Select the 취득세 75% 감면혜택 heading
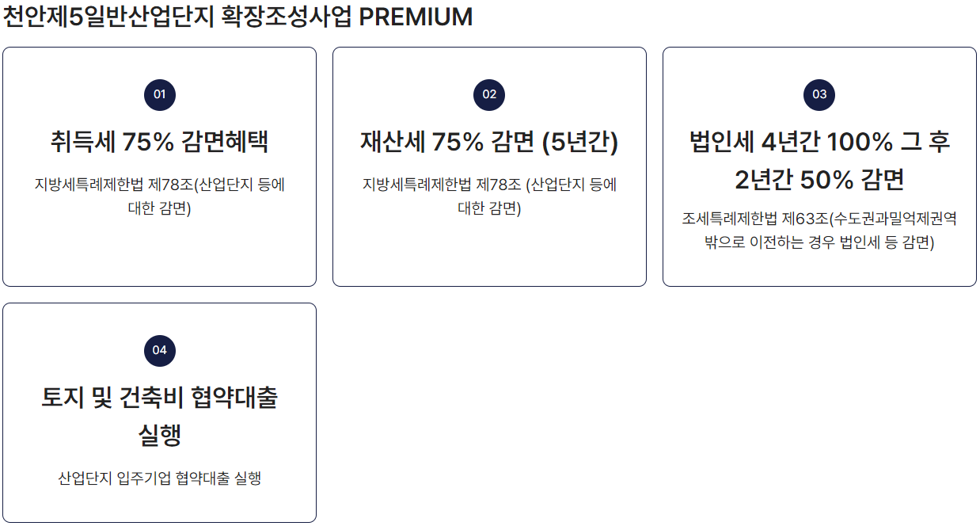 click(x=159, y=143)
